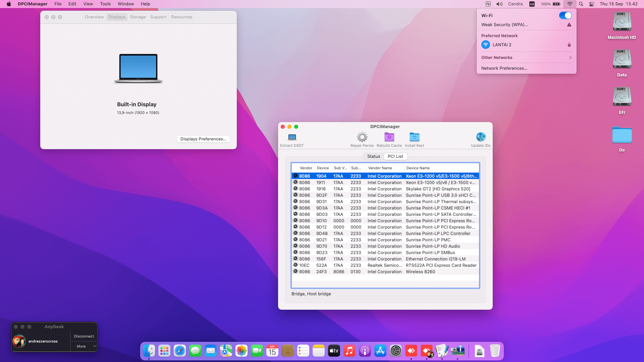This screenshot has width=644, height=362.
Task: Open the Window menu in the menu bar
Action: (126, 4)
